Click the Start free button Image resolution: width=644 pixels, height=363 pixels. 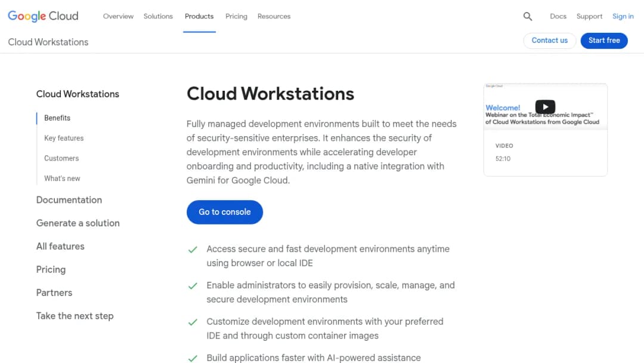click(604, 41)
